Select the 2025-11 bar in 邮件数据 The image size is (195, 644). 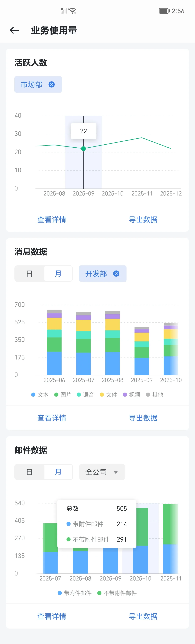[171, 539]
